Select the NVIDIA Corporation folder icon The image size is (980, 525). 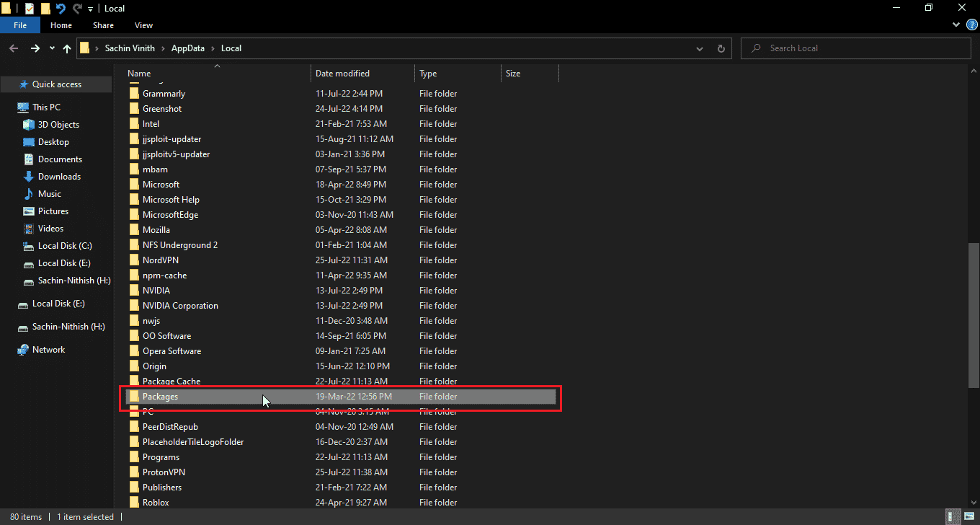click(x=133, y=306)
